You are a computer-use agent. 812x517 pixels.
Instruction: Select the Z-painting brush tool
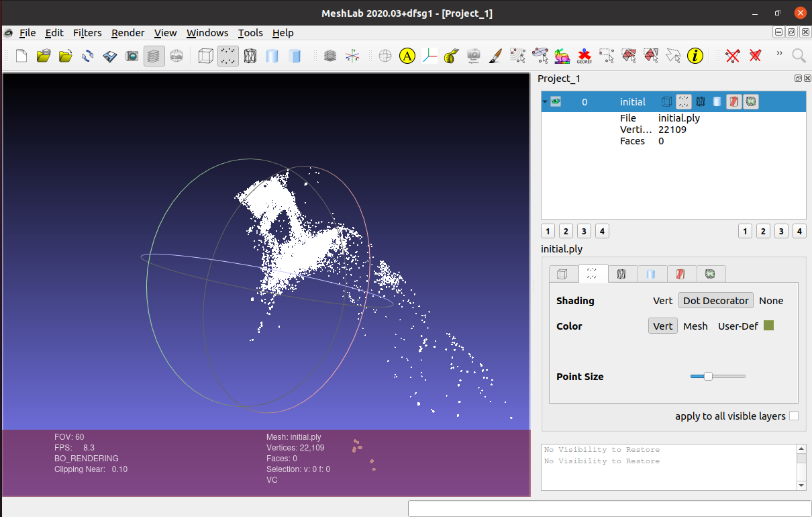(495, 56)
